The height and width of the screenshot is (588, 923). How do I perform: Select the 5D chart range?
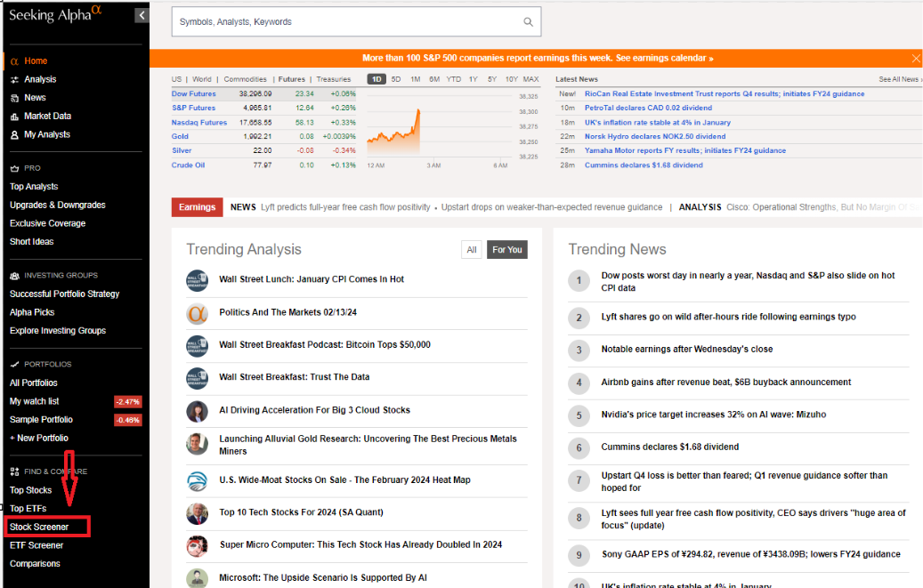click(396, 78)
